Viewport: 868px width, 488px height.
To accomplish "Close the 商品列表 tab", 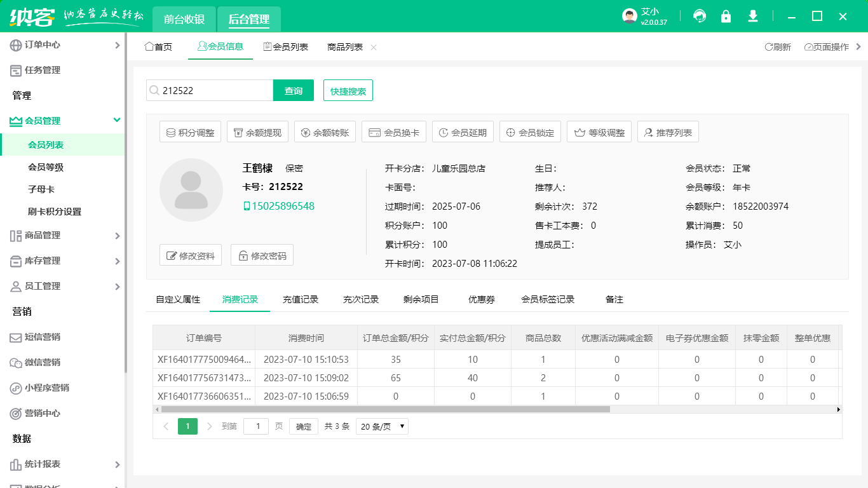I will (374, 47).
